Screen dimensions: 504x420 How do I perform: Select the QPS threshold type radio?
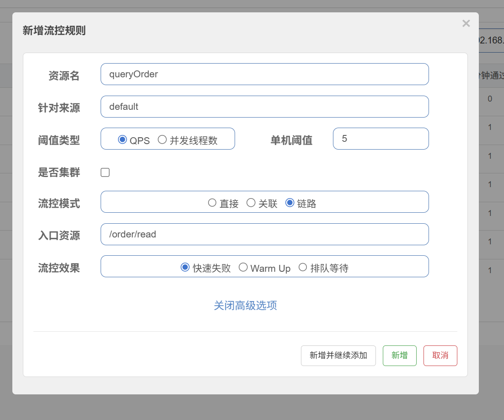point(122,140)
